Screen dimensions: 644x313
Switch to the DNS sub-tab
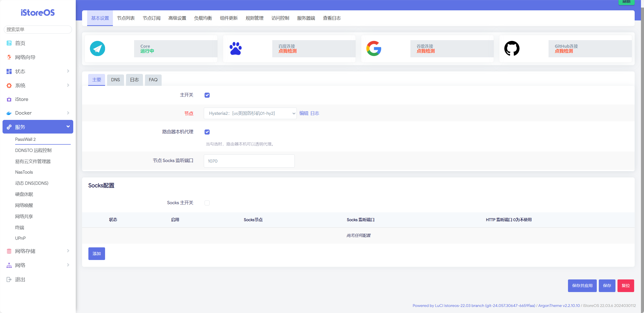click(115, 80)
